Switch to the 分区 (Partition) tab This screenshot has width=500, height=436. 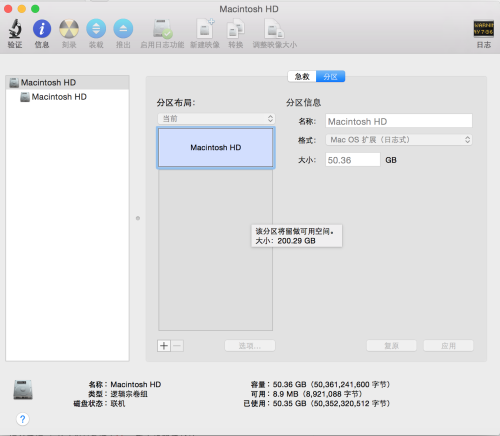pos(330,76)
